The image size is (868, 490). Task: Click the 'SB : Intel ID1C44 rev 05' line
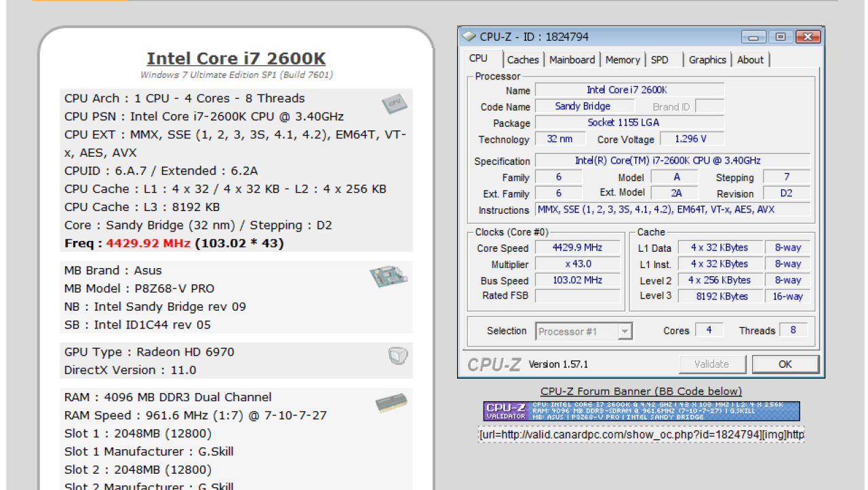[x=138, y=324]
